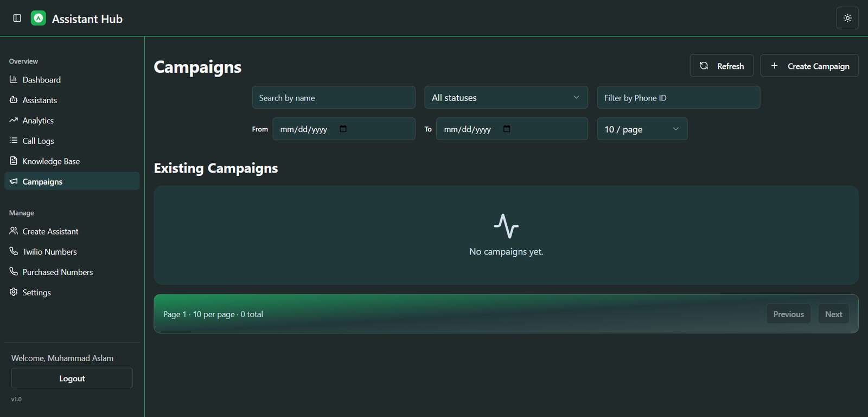The width and height of the screenshot is (868, 417).
Task: Expand the All statuses dropdown
Action: point(506,98)
